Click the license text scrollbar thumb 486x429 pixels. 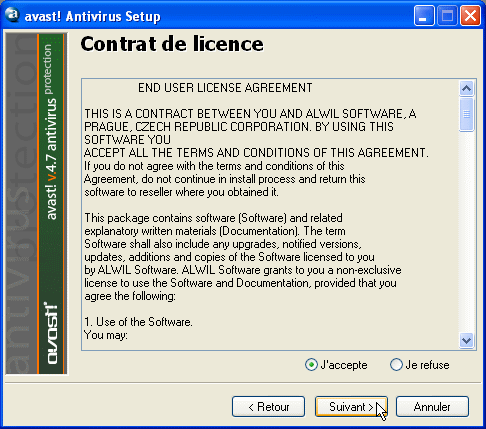click(x=466, y=114)
